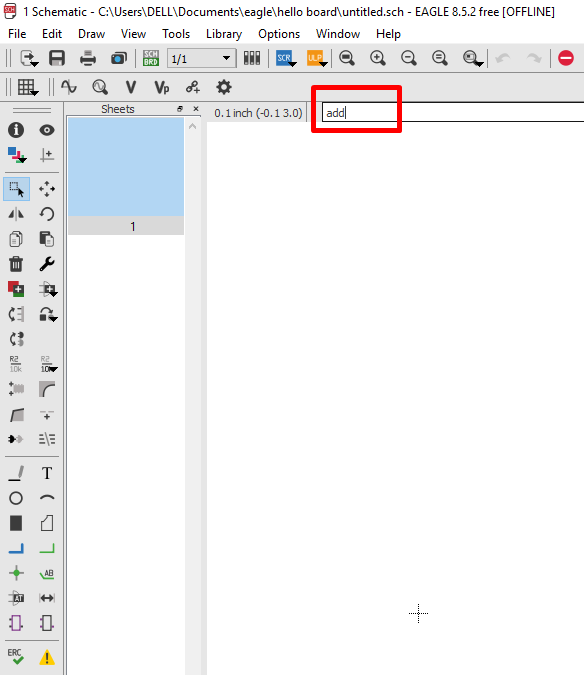
Task: Click the red stop command icon
Action: 566,58
